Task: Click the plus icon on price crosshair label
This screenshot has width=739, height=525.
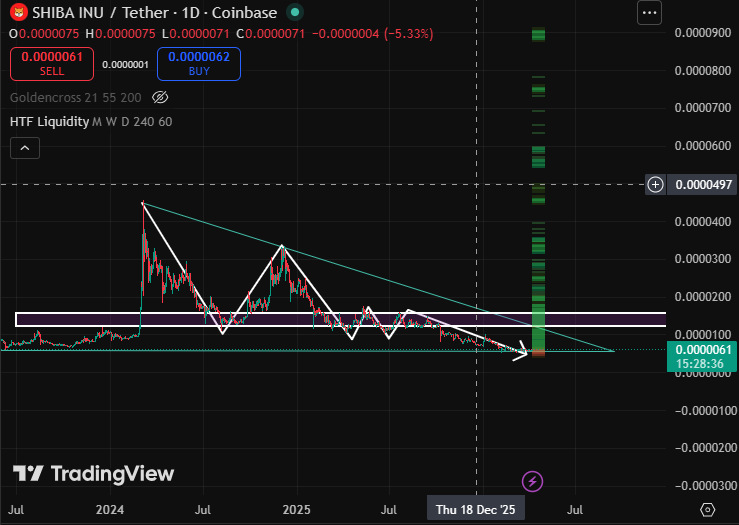Action: (x=655, y=185)
